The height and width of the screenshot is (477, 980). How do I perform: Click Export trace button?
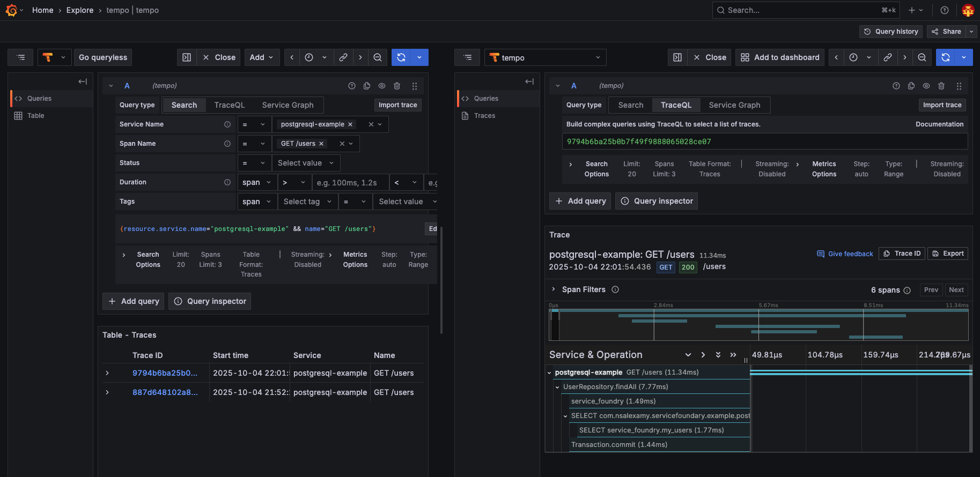(948, 254)
